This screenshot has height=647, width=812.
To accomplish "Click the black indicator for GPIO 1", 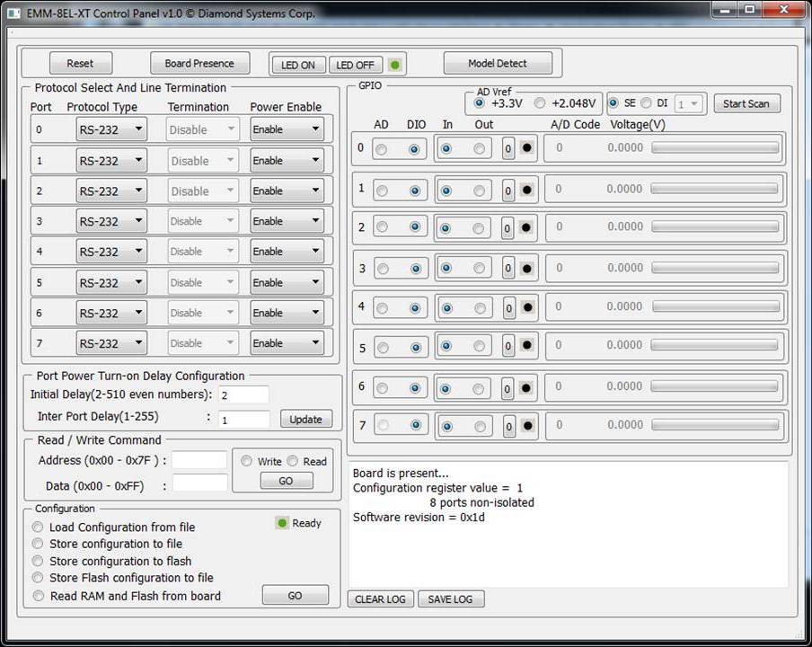I will (526, 190).
